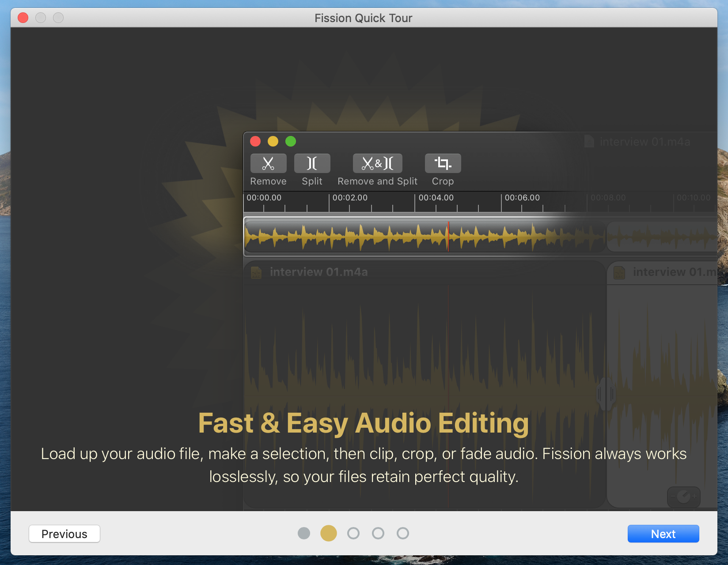
Task: Click the file icon beside interview 01.m4a clip
Action: 256,272
